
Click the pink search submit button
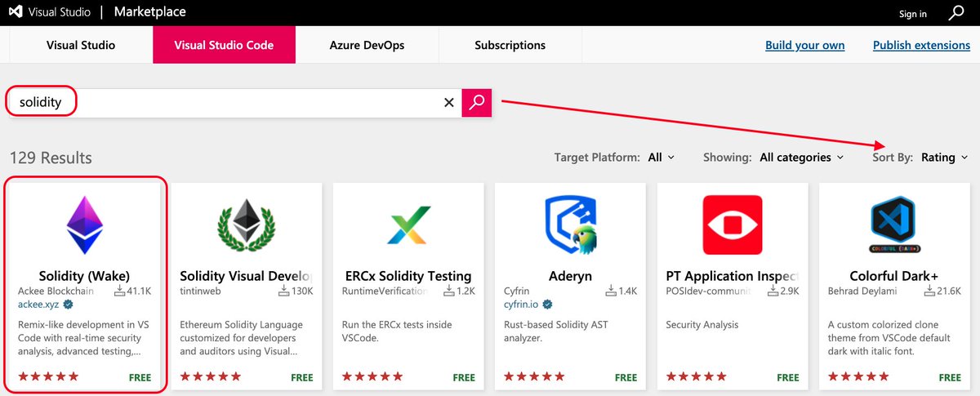tap(477, 102)
